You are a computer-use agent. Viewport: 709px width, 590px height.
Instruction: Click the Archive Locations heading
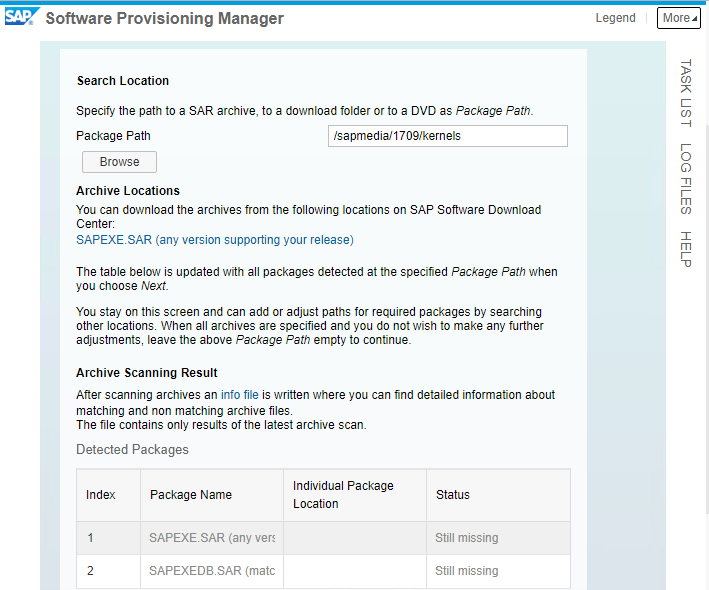(x=128, y=191)
